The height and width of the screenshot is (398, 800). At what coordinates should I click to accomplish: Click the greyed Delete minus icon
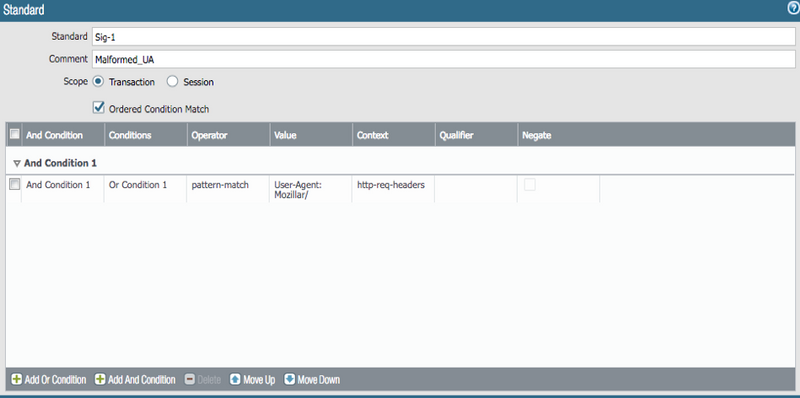coord(190,380)
